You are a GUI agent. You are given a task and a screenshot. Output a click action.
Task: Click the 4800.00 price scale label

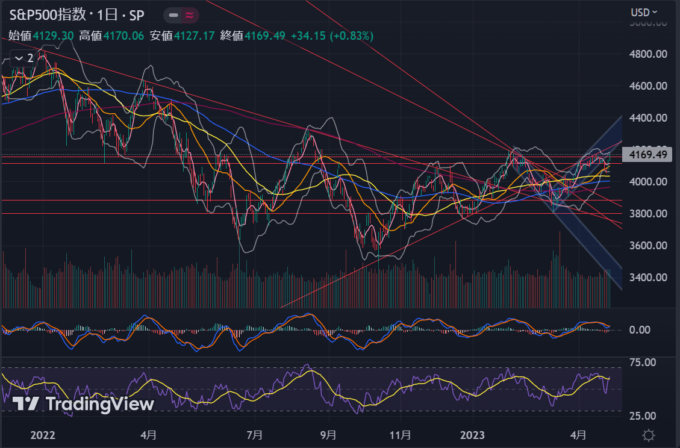point(648,54)
